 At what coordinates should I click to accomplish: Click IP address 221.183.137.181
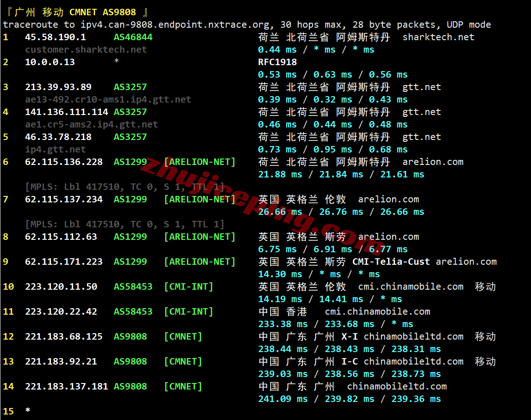pos(67,387)
